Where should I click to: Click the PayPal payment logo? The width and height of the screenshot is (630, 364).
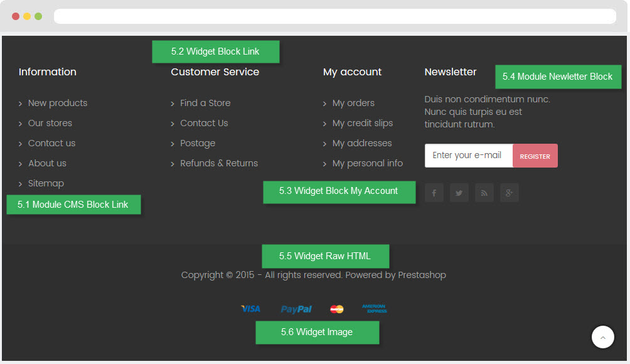pos(296,309)
